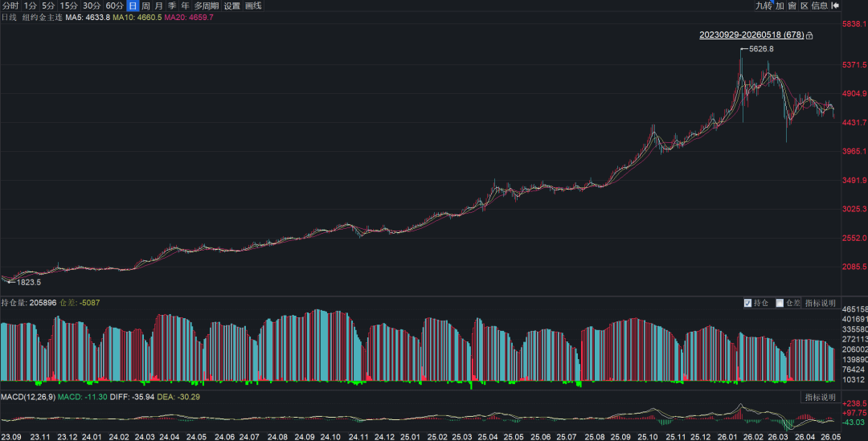
Task: Click the lock icon beside the date range
Action: pos(809,35)
